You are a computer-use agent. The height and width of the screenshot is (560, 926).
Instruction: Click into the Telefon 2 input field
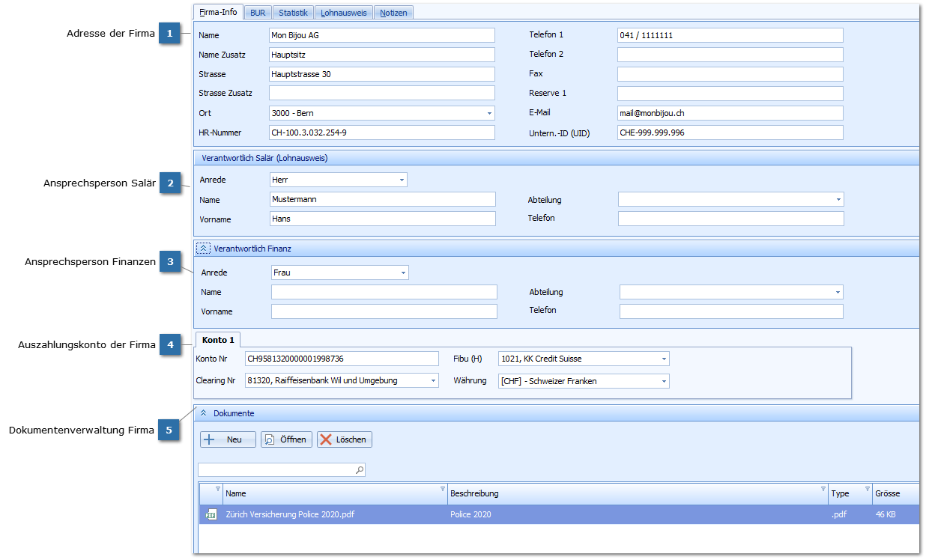click(730, 55)
